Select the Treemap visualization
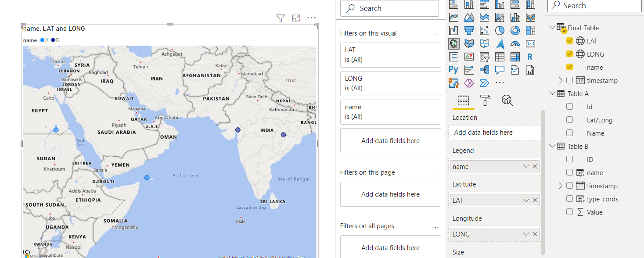Image resolution: width=644 pixels, height=258 pixels. point(530,31)
